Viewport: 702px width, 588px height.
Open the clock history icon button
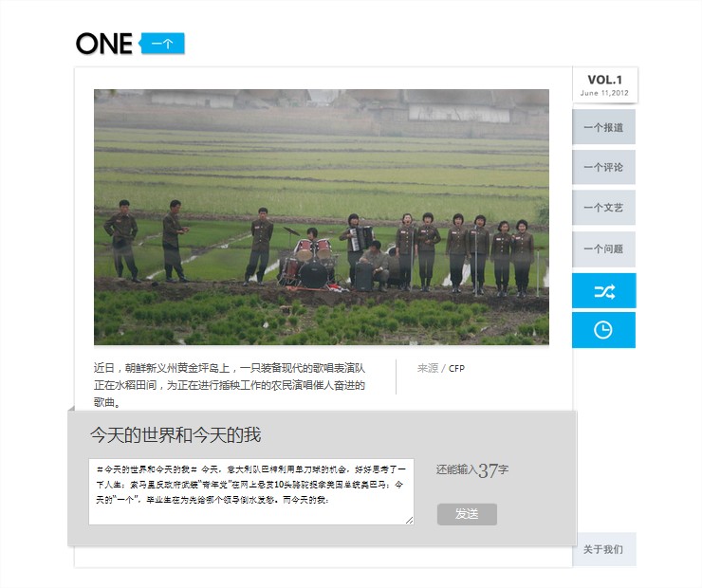[x=603, y=330]
